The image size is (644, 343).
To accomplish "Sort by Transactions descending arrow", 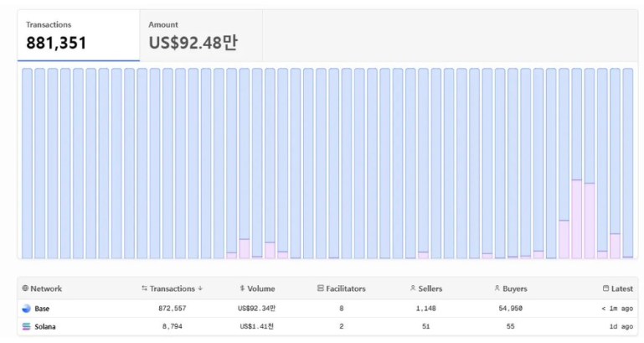I will click(200, 288).
